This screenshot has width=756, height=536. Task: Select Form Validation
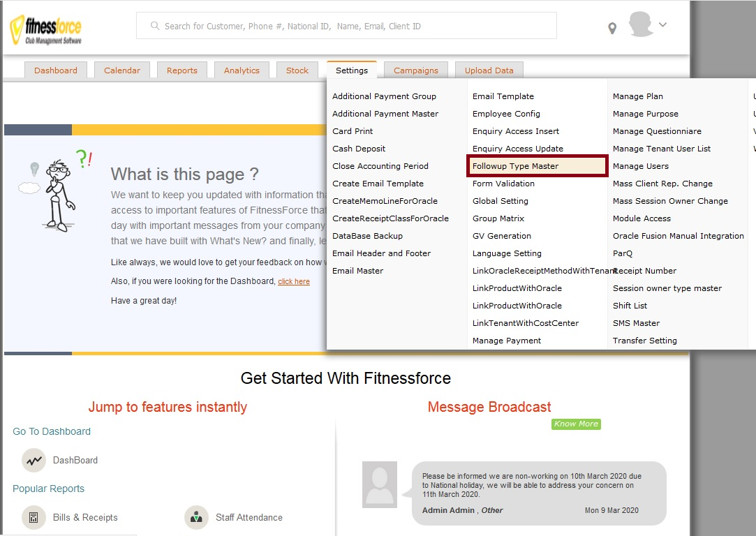coord(503,184)
